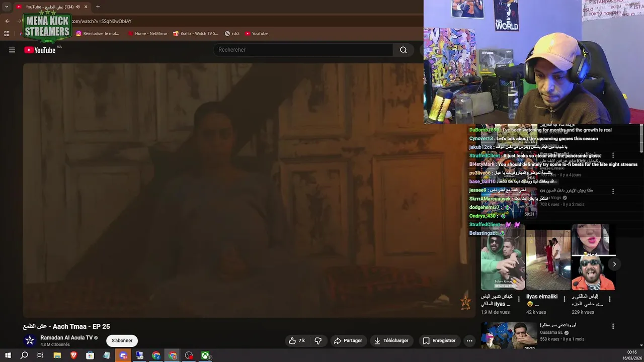
Task: Click the Rechercher search field
Action: 303,50
